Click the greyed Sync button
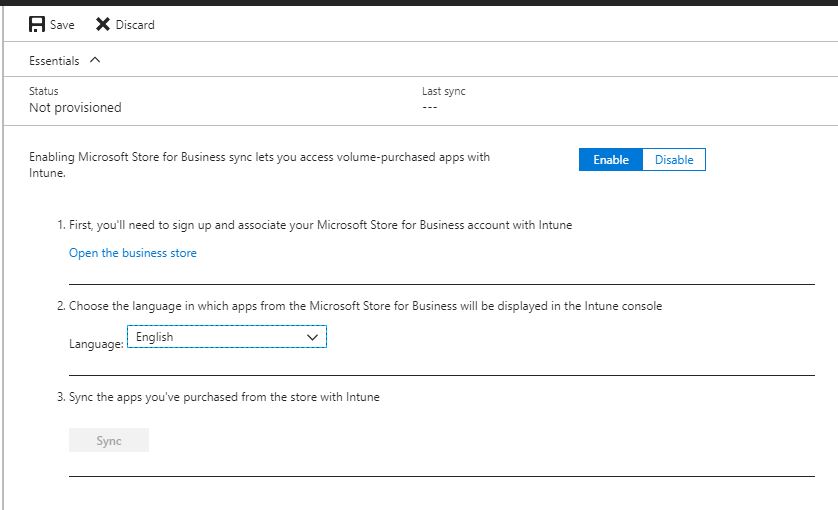This screenshot has width=838, height=510. [x=109, y=441]
